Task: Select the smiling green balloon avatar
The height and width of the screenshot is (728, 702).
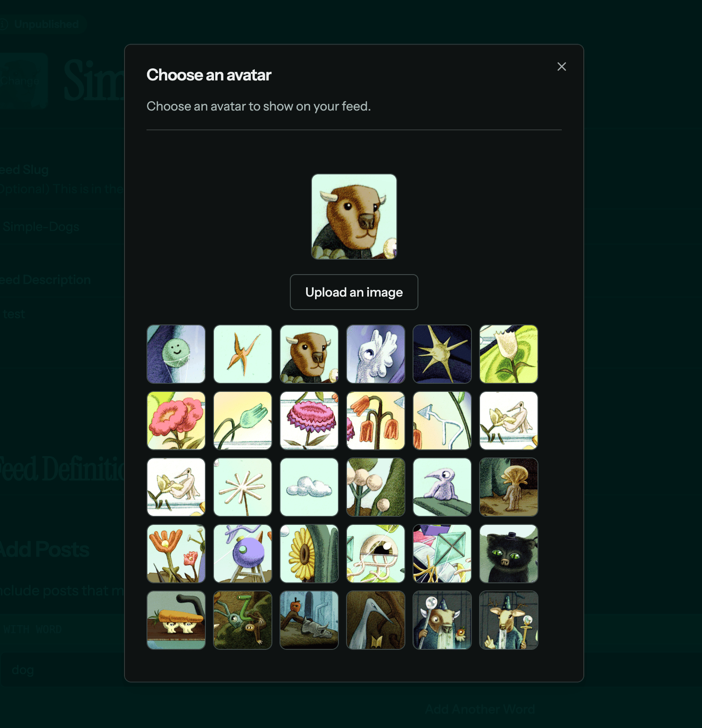Action: [x=176, y=354]
